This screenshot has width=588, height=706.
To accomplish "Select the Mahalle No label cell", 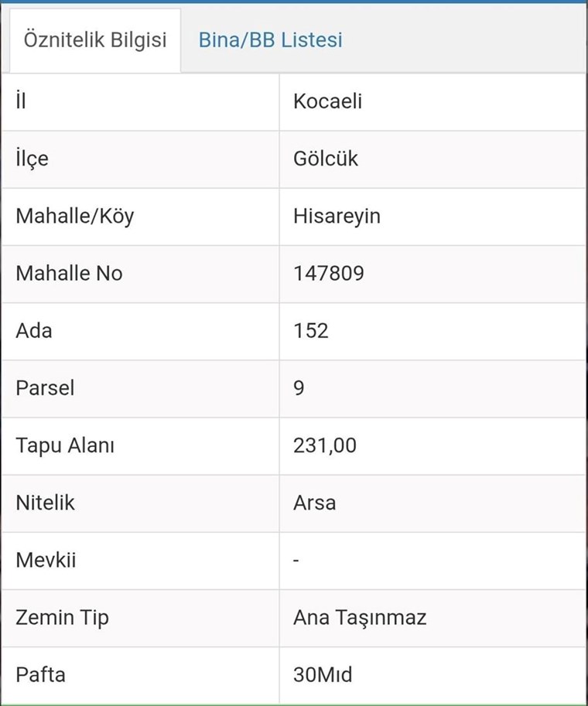I will coord(69,273).
